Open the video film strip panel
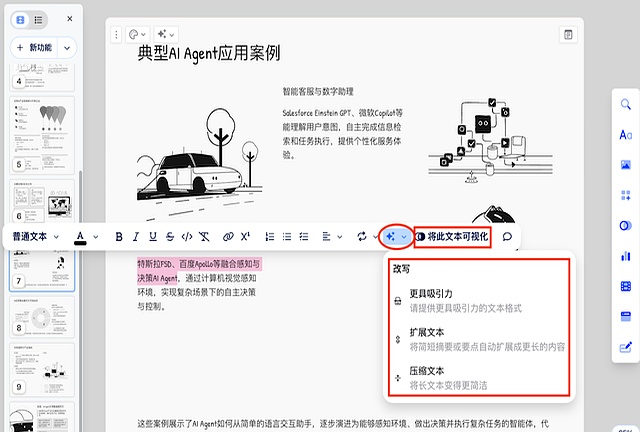The width and height of the screenshot is (640, 432). (x=626, y=286)
